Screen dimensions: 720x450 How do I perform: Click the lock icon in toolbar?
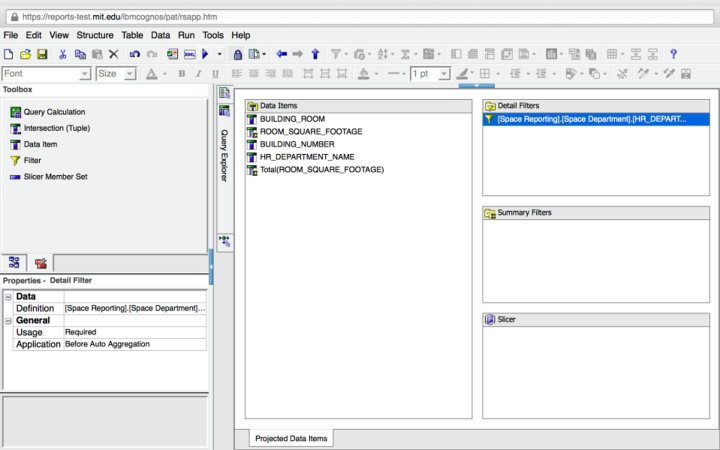click(238, 54)
